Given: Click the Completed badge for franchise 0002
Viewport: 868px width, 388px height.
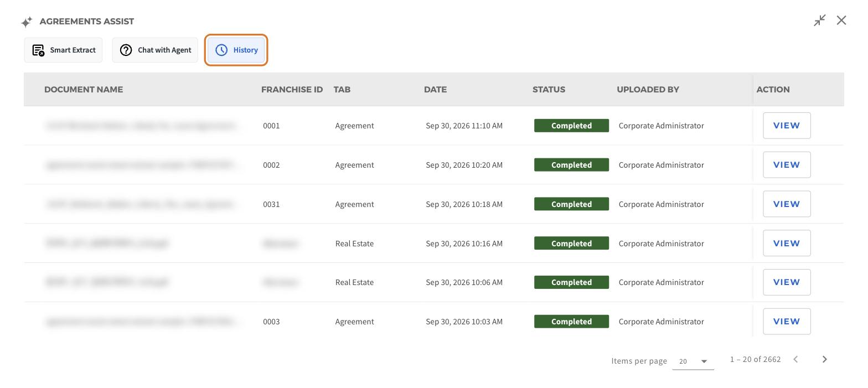Looking at the screenshot, I should [x=571, y=165].
